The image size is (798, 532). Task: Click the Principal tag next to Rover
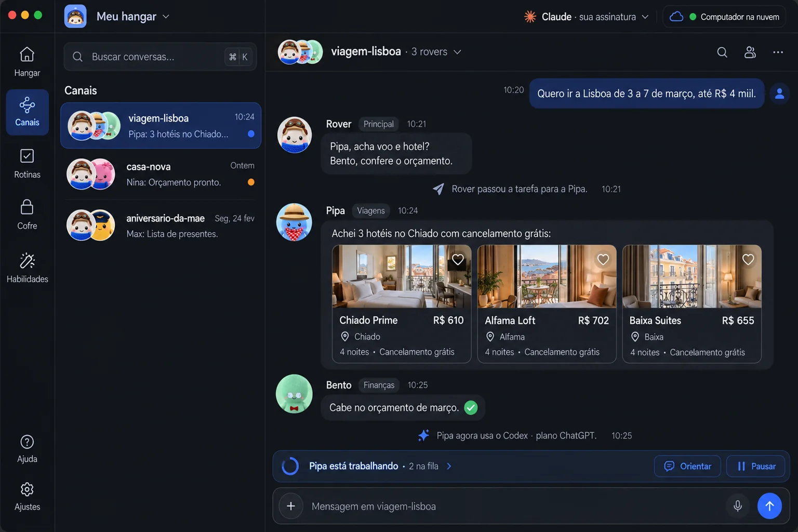(x=379, y=124)
